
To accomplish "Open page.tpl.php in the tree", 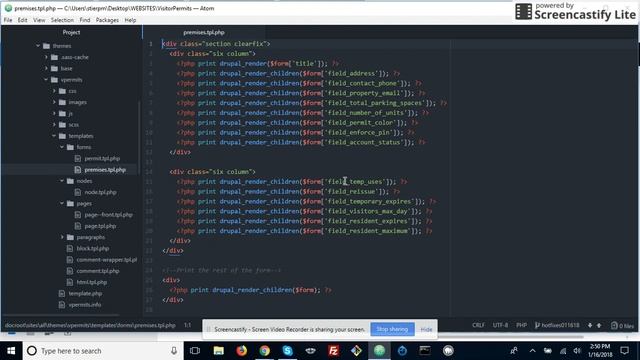I will (x=100, y=226).
